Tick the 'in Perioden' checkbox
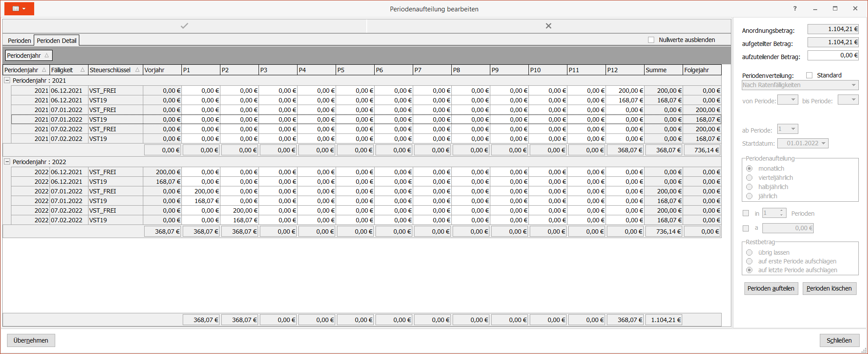The width and height of the screenshot is (868, 354). point(746,214)
